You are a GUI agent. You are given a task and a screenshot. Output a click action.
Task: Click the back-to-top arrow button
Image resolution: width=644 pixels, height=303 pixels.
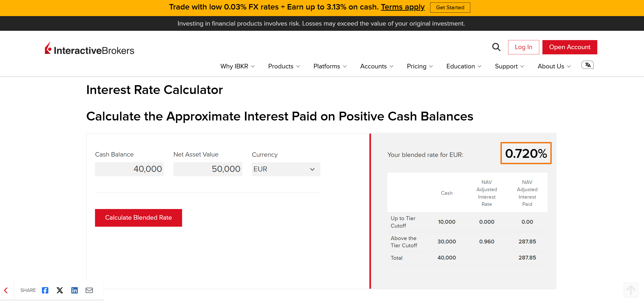(631, 290)
